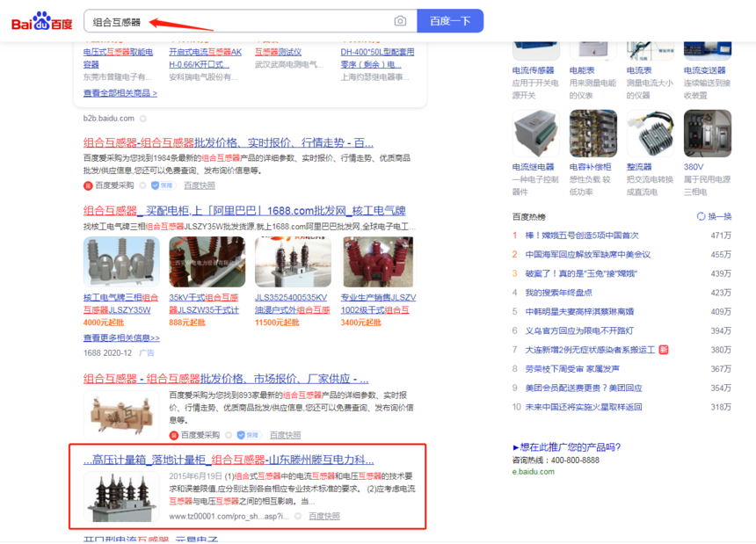This screenshot has width=756, height=544.
Task: Open 想在此推广您的产品吗 link
Action: [566, 447]
